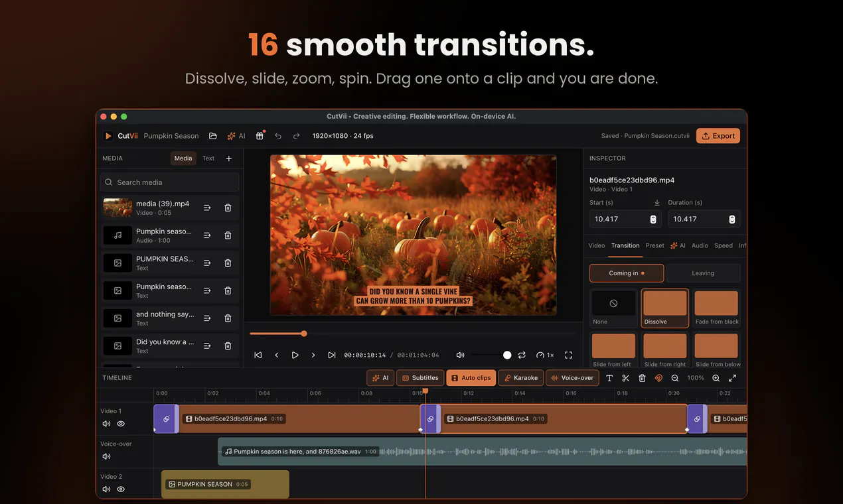Delete the selected clip with the timeline trash icon
Screen dimensions: 843x504
point(642,378)
